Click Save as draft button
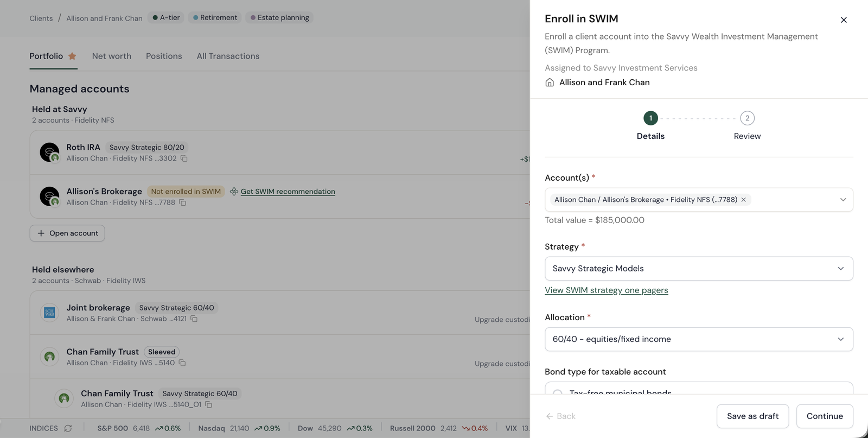 coord(752,416)
